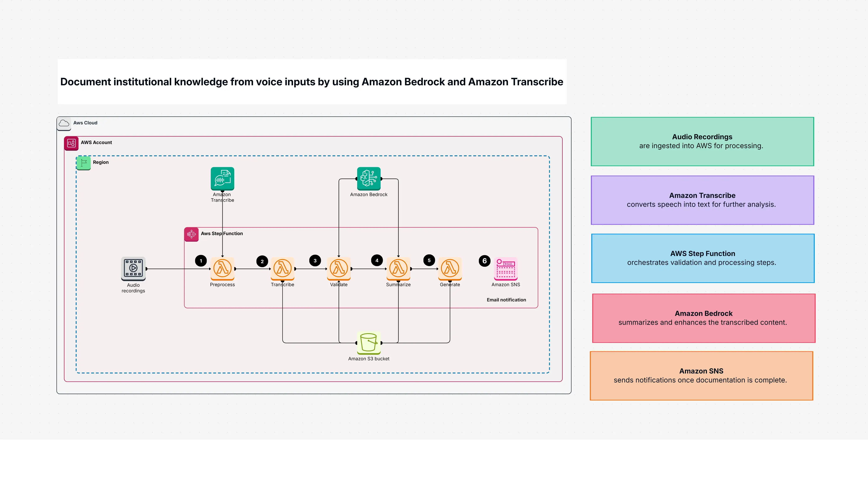The height and width of the screenshot is (488, 868).
Task: Click the Amazon Transcribe service icon
Action: [x=222, y=179]
